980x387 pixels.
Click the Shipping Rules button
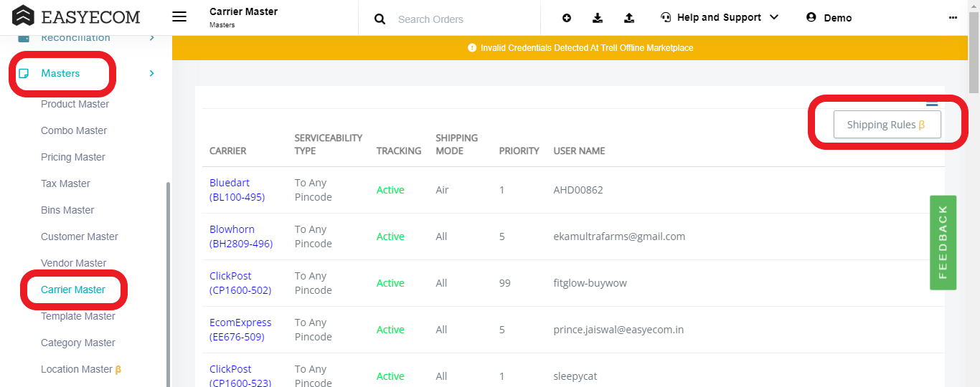pyautogui.click(x=887, y=125)
